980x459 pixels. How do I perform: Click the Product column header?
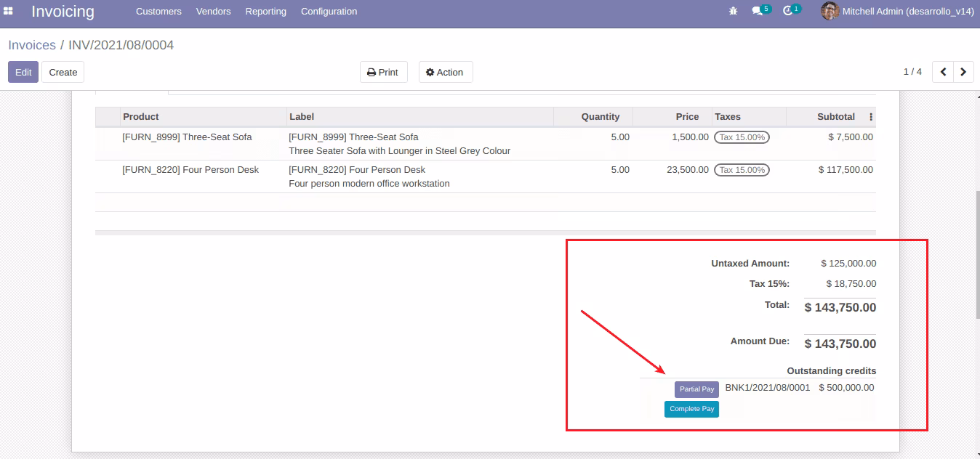[x=204, y=116]
